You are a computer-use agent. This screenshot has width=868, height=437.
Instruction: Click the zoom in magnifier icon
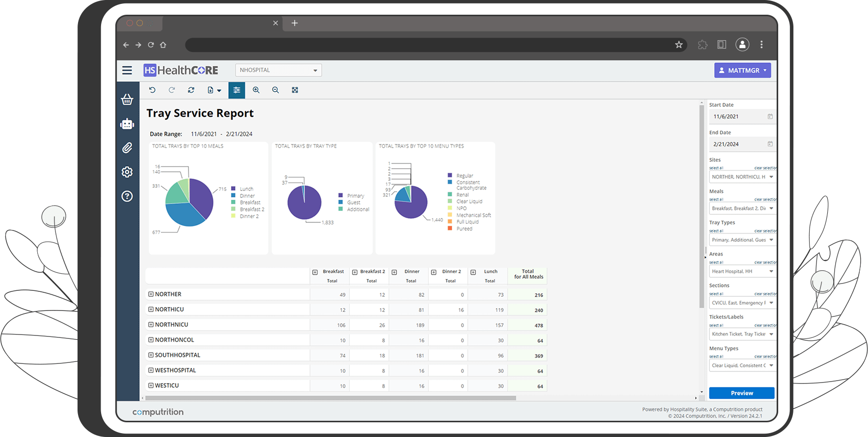256,90
